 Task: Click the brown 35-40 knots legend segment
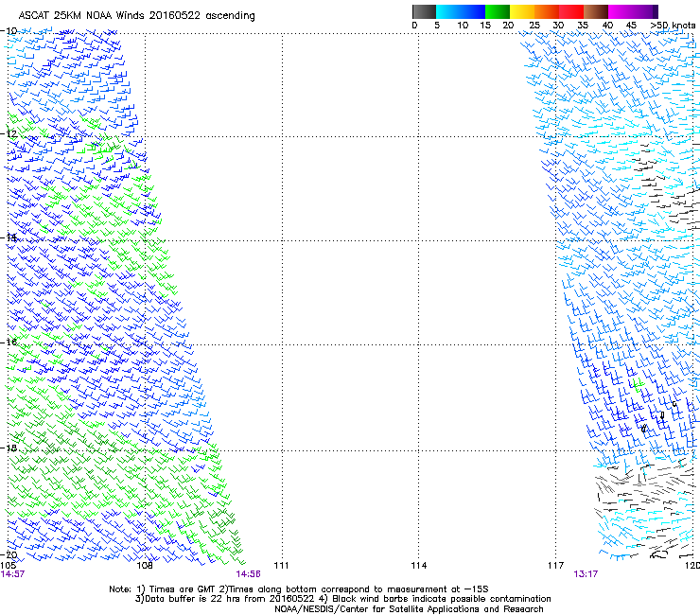pos(596,11)
